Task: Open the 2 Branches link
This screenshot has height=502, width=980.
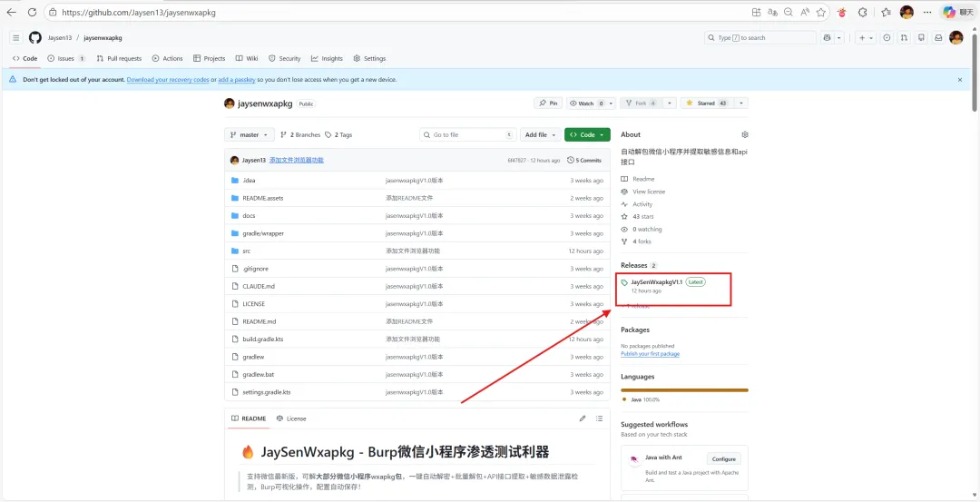Action: (x=300, y=135)
